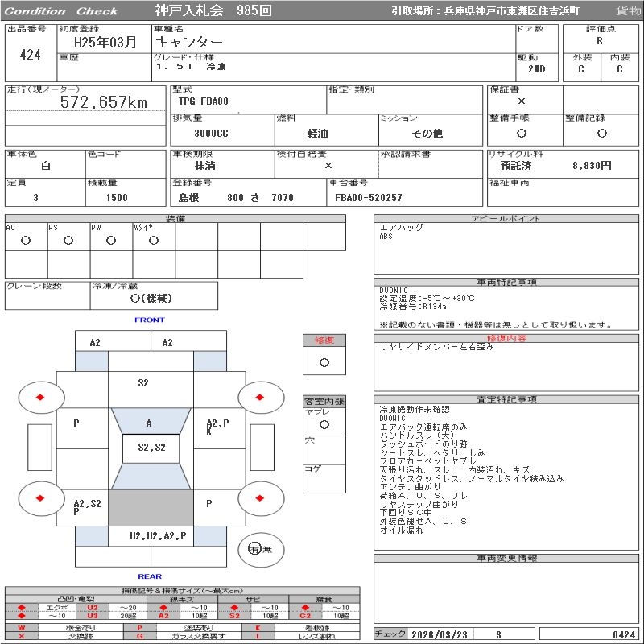Viewport: 644px width, 644px height.
Task: Select the ヤブレ interior tear circle
Action: (x=324, y=423)
